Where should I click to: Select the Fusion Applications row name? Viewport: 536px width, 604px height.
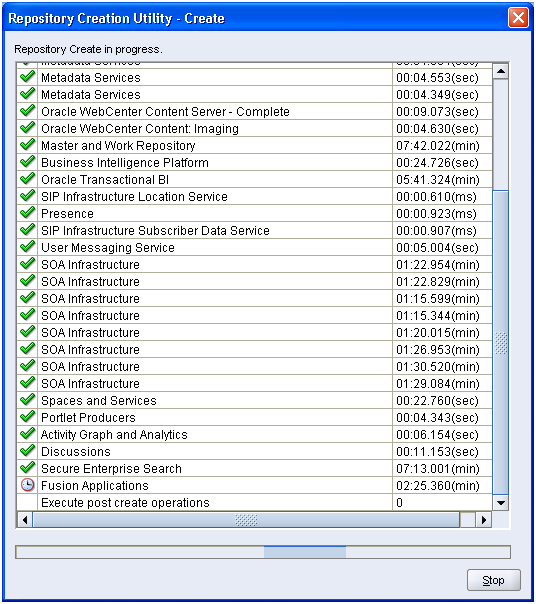point(95,485)
